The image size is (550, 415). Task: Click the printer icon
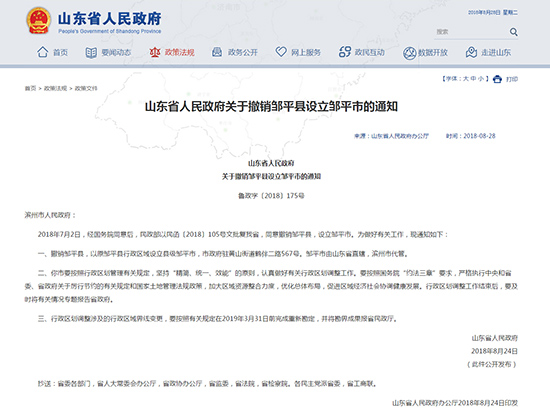[497, 79]
